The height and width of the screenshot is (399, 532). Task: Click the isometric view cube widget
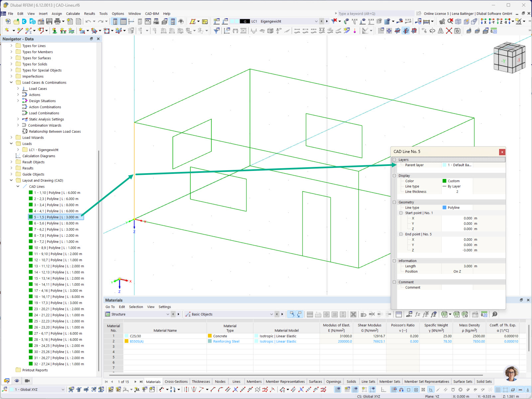(x=509, y=57)
